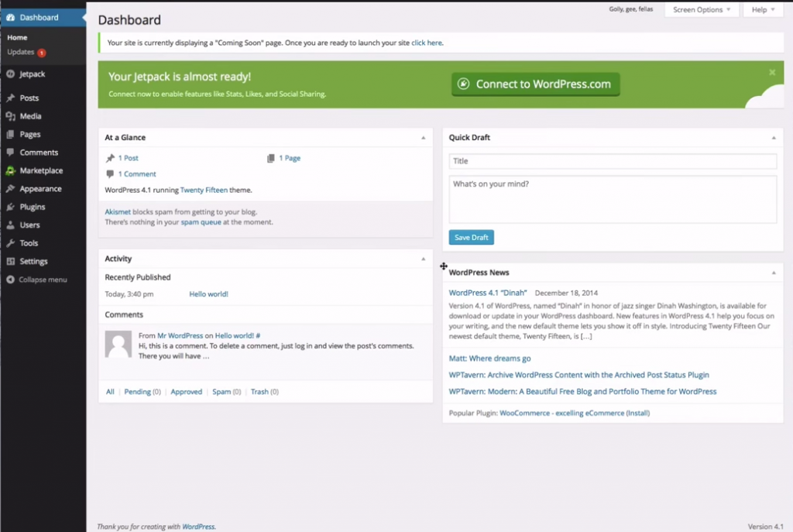Click the updates count badge
The height and width of the screenshot is (532, 793).
(x=42, y=53)
